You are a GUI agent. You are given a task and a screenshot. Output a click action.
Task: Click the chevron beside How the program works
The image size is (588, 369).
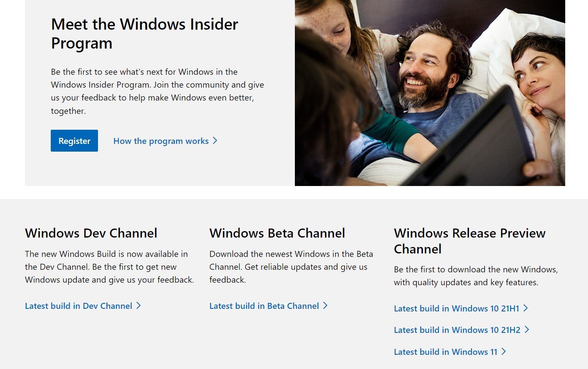215,140
